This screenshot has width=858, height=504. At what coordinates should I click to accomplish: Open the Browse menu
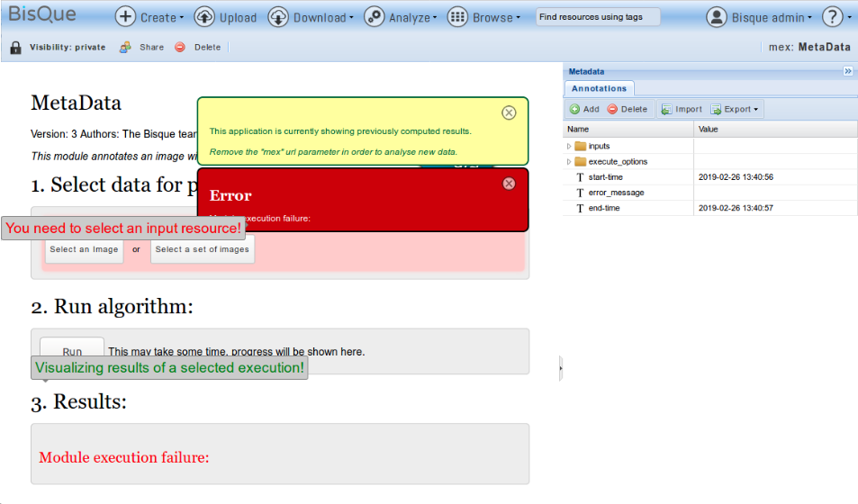point(483,17)
